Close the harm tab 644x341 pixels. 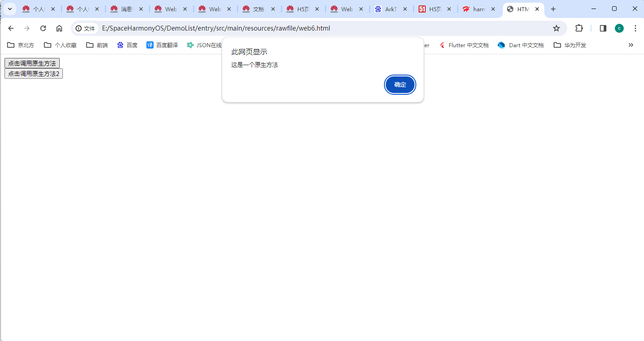(493, 9)
